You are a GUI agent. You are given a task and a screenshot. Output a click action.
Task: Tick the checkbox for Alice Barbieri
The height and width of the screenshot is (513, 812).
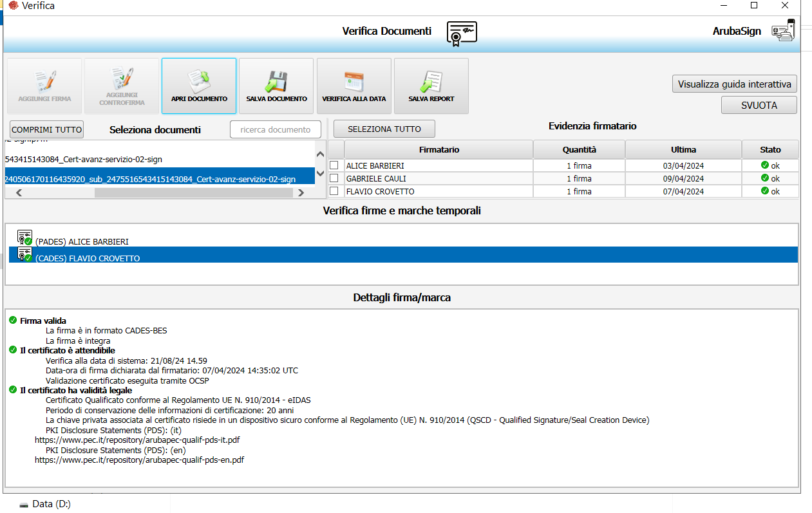334,165
